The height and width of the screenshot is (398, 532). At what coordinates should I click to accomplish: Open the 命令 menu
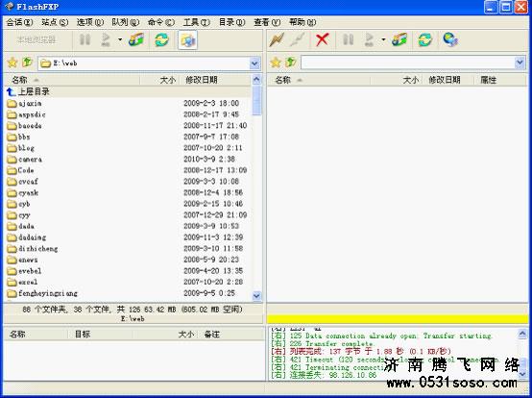click(x=160, y=22)
